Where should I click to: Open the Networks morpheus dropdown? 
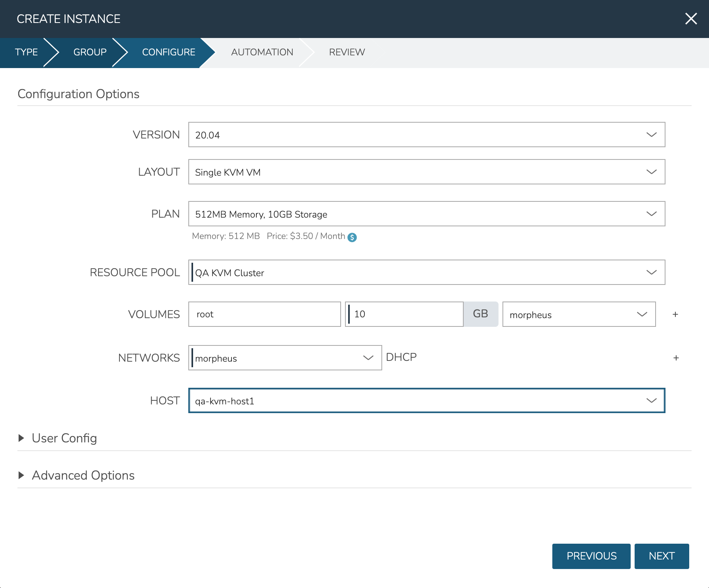point(285,358)
